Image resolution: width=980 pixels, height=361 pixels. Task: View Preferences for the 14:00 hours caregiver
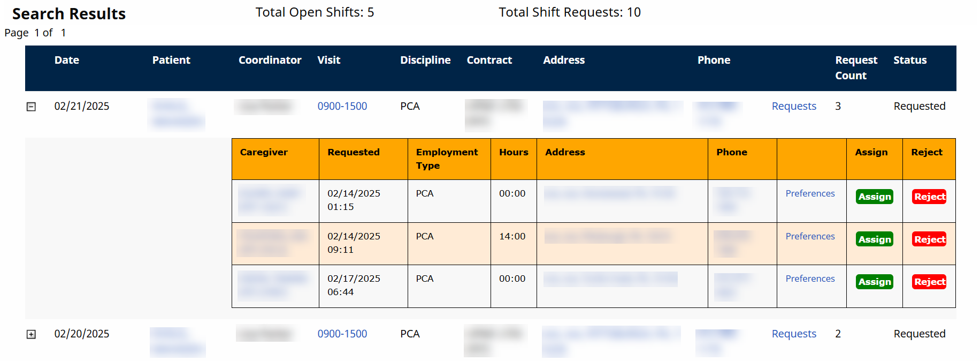point(809,236)
